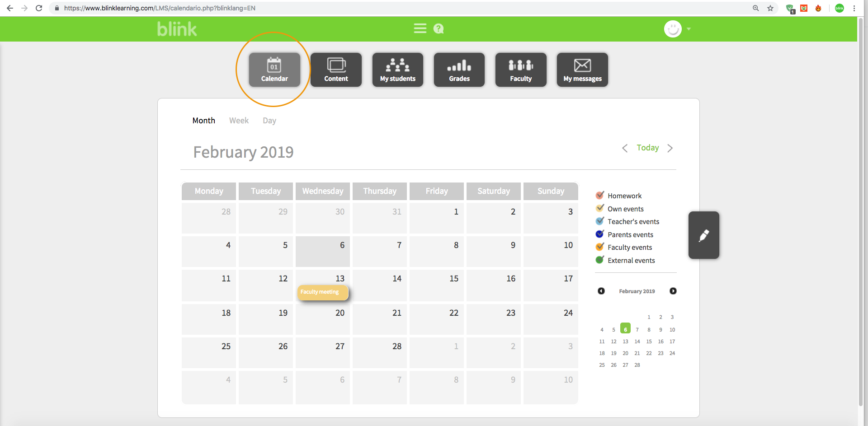This screenshot has width=868, height=426.
Task: Click the Today link
Action: coord(647,148)
